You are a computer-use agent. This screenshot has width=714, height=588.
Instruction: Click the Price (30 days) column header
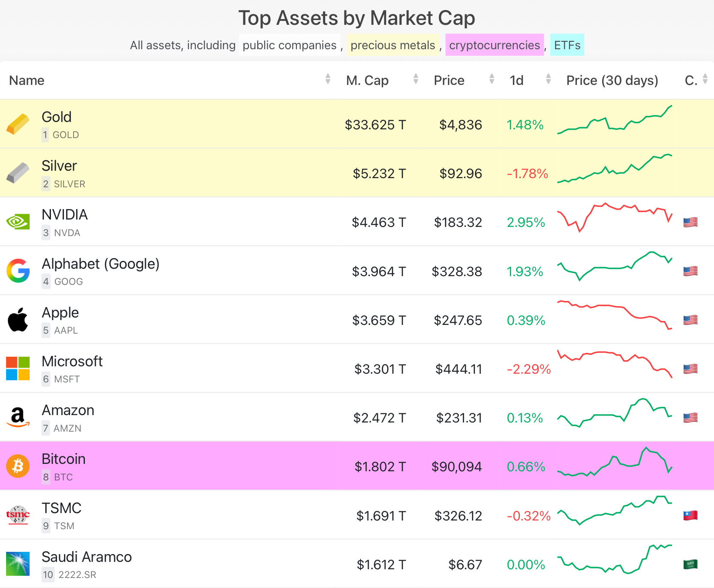point(612,81)
